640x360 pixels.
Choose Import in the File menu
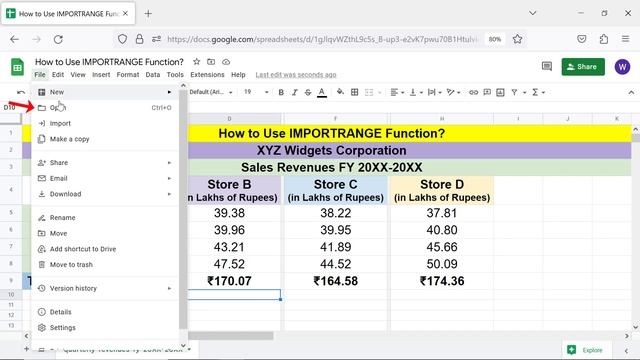[105, 123]
